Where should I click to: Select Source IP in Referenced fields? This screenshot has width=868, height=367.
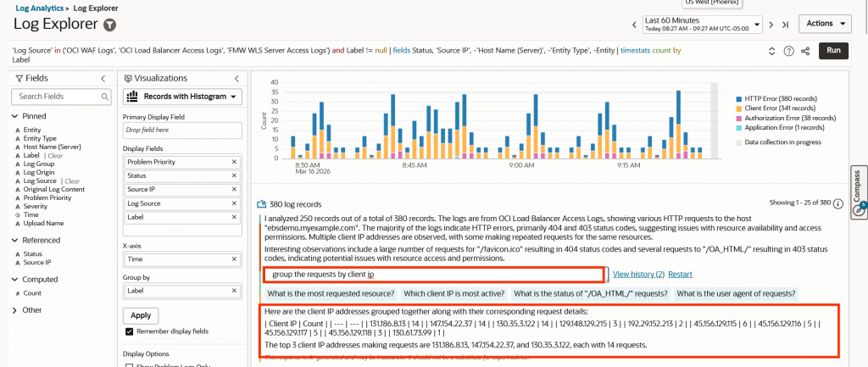click(37, 263)
